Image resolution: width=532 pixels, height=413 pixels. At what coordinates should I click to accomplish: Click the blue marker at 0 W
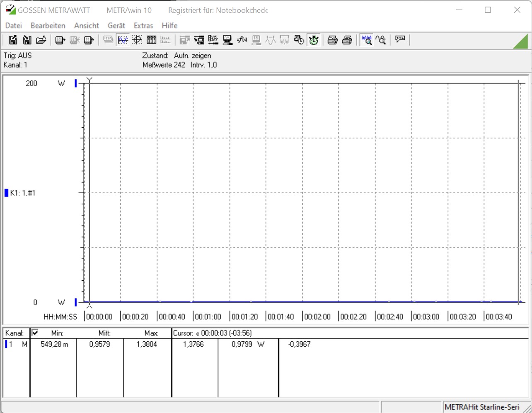[x=76, y=302]
